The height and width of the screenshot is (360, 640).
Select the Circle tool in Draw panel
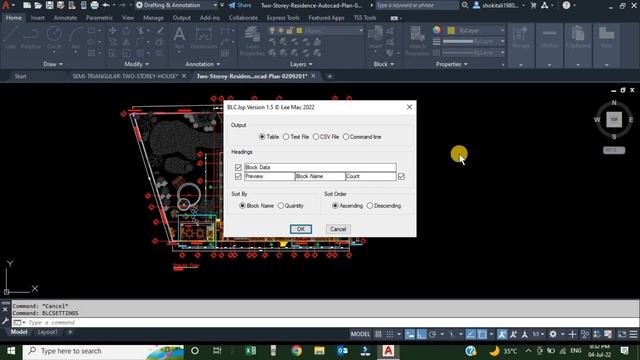point(54,38)
